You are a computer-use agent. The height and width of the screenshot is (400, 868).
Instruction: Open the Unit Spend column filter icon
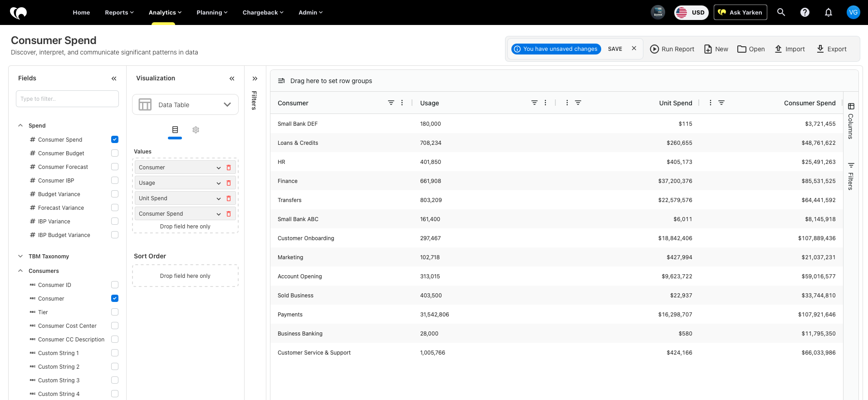pos(578,103)
